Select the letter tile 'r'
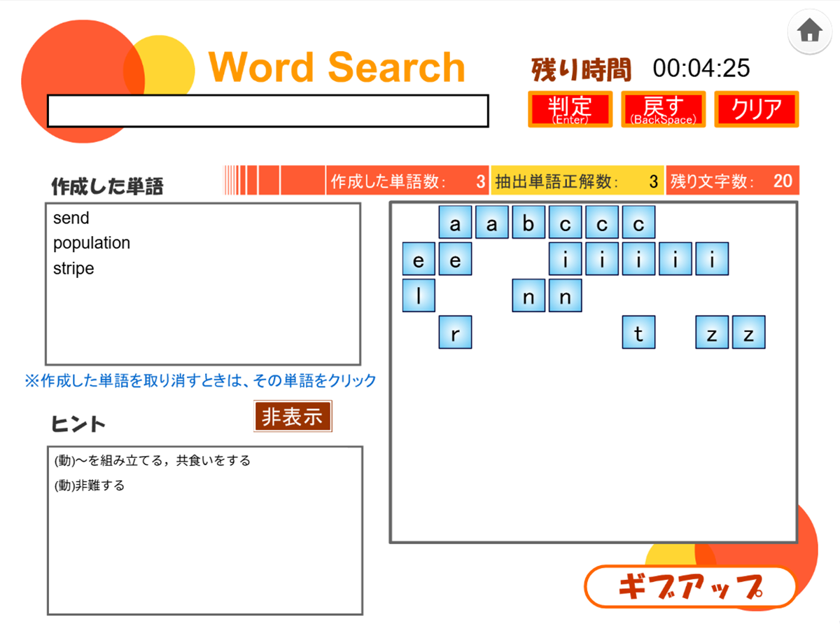The image size is (840, 631). click(455, 333)
